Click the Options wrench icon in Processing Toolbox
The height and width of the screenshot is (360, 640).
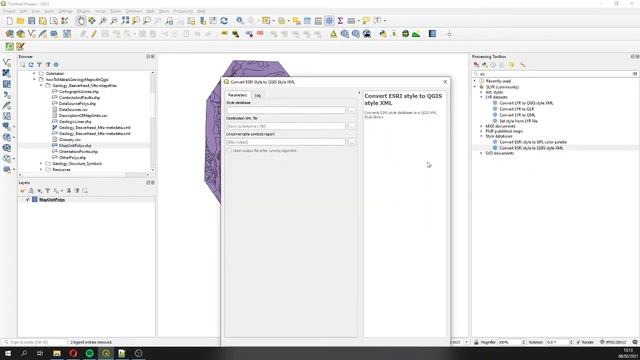(522, 65)
